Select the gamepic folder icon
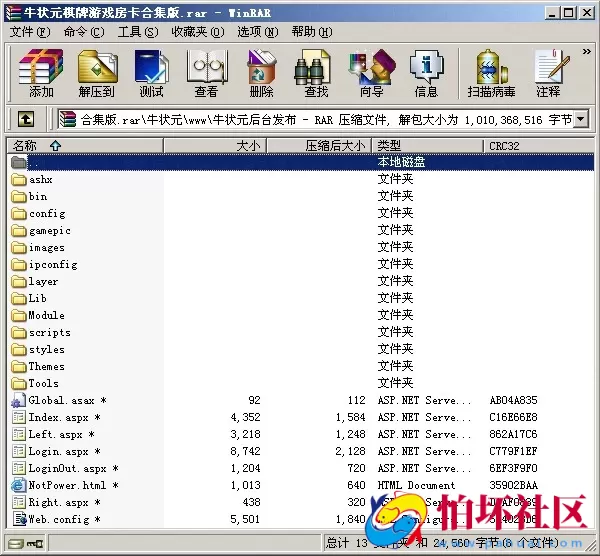The image size is (600, 556). click(18, 231)
